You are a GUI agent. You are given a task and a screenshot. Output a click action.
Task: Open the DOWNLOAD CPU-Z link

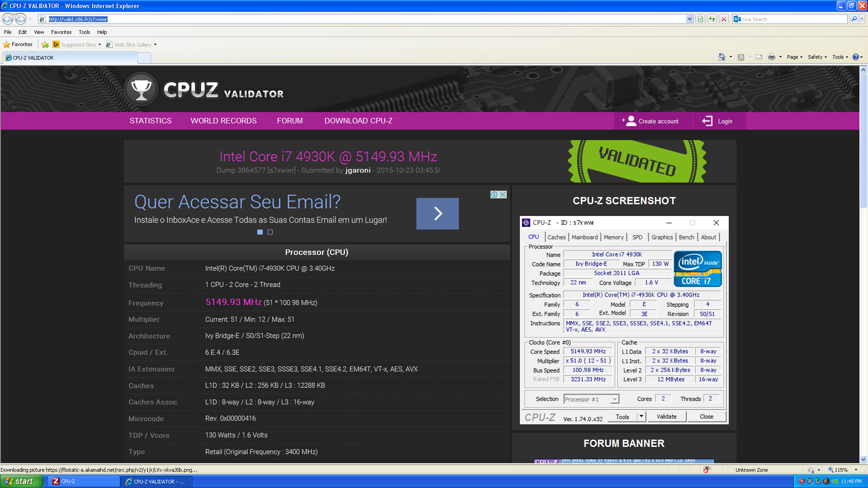coord(359,121)
